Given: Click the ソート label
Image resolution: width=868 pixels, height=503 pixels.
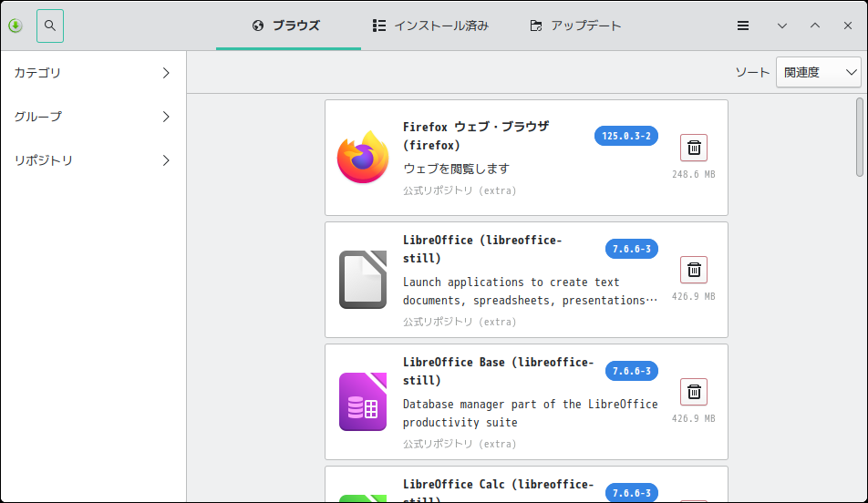Looking at the screenshot, I should click(x=751, y=73).
